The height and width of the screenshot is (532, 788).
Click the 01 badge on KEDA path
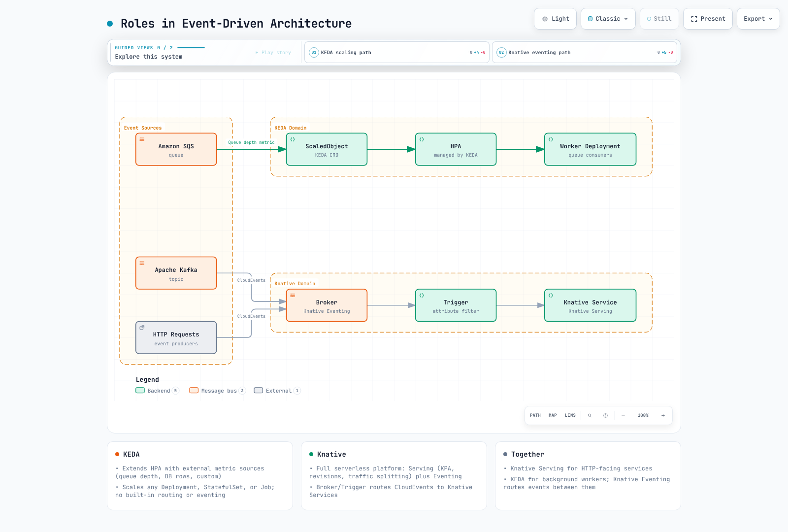tap(314, 52)
